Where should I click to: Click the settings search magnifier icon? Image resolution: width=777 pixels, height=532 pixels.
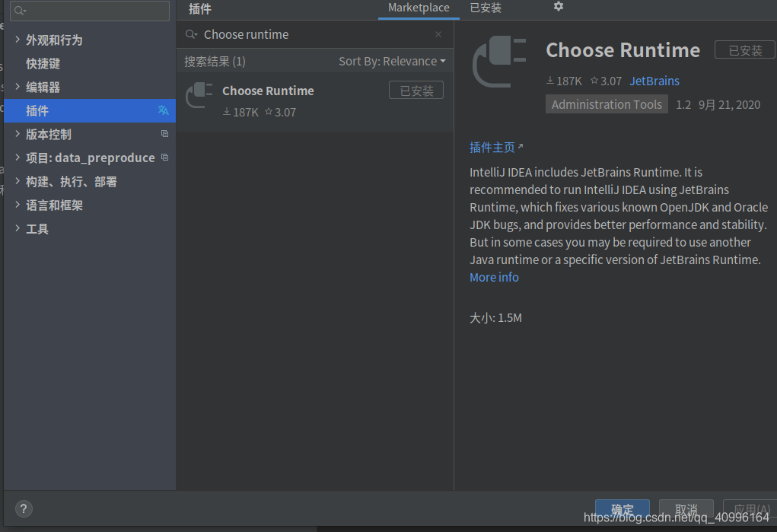20,11
